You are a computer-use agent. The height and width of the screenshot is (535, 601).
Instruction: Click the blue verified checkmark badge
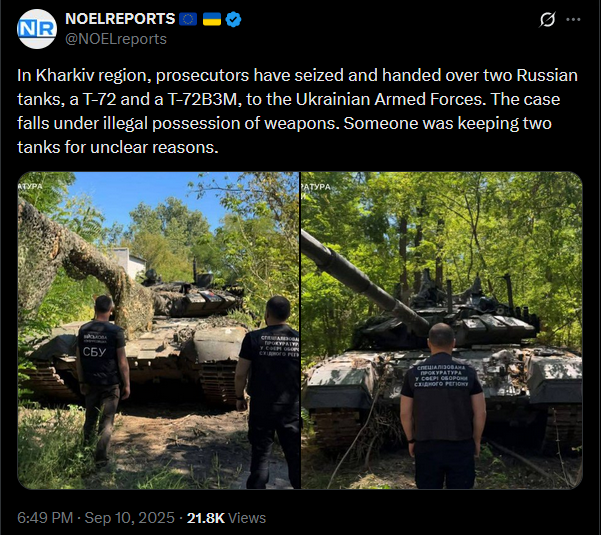(233, 19)
